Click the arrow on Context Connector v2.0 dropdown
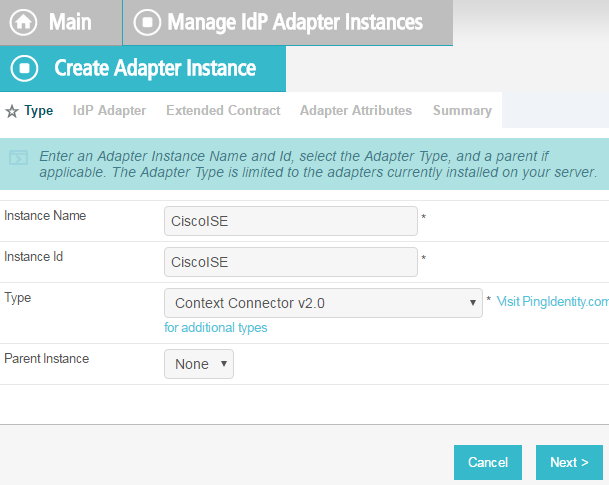 tap(473, 303)
